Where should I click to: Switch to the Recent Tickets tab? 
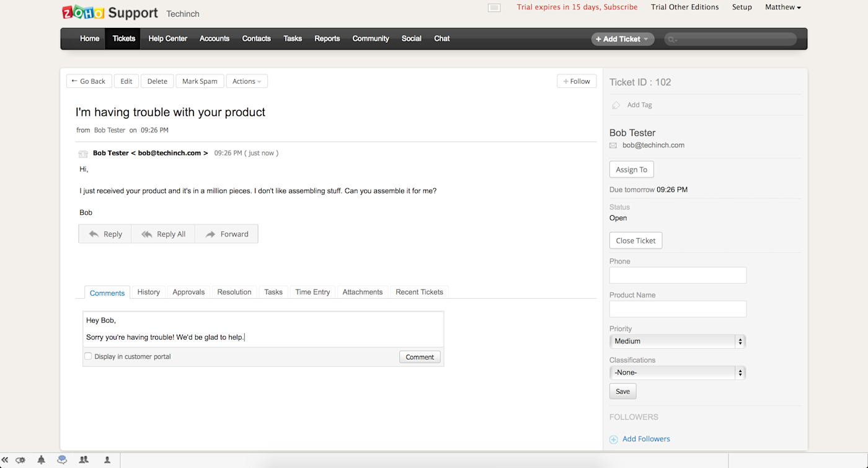420,292
